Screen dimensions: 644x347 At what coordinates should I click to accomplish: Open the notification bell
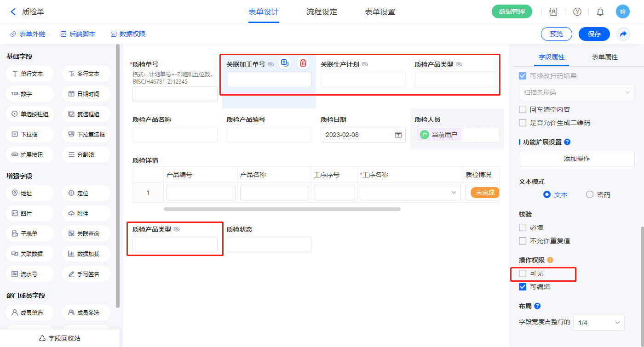click(x=600, y=12)
